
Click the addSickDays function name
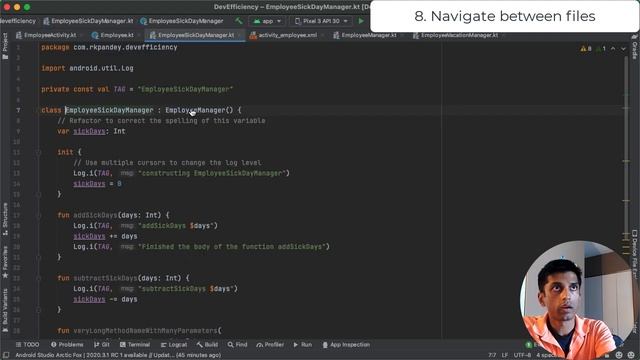click(95, 215)
